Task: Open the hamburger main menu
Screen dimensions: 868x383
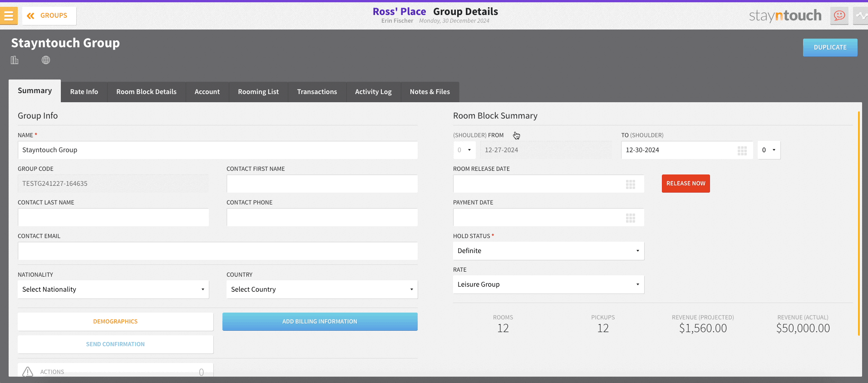Action: 9,16
